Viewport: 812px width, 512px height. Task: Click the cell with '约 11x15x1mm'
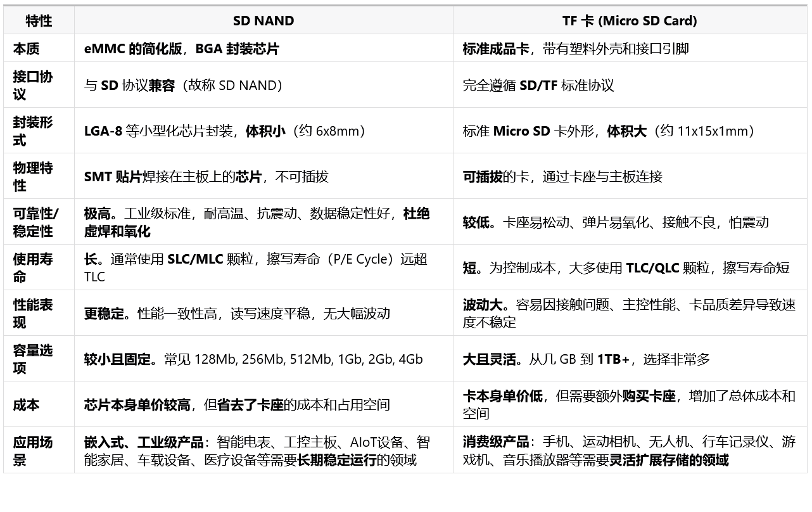[x=630, y=131]
